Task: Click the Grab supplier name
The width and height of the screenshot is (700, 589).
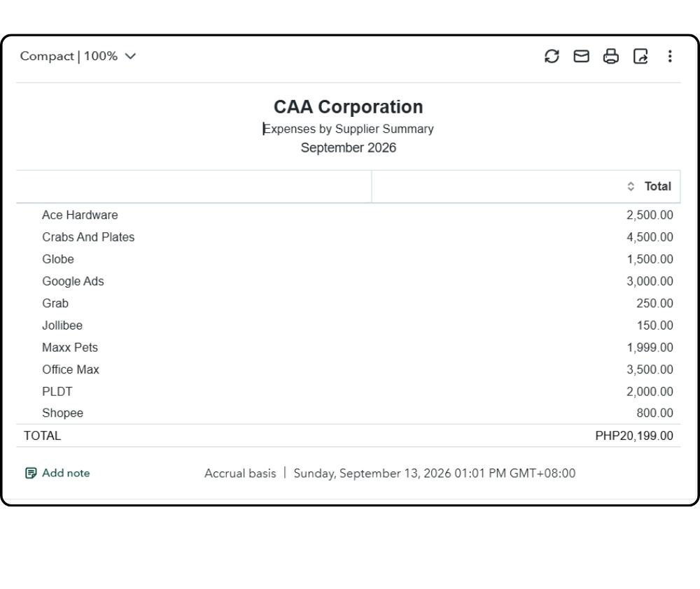Action: [55, 304]
